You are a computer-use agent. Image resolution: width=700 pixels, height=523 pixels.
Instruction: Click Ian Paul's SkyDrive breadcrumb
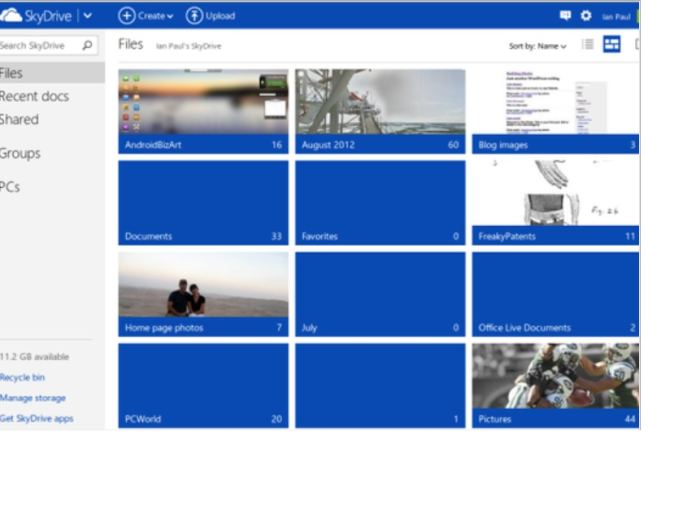pyautogui.click(x=188, y=46)
